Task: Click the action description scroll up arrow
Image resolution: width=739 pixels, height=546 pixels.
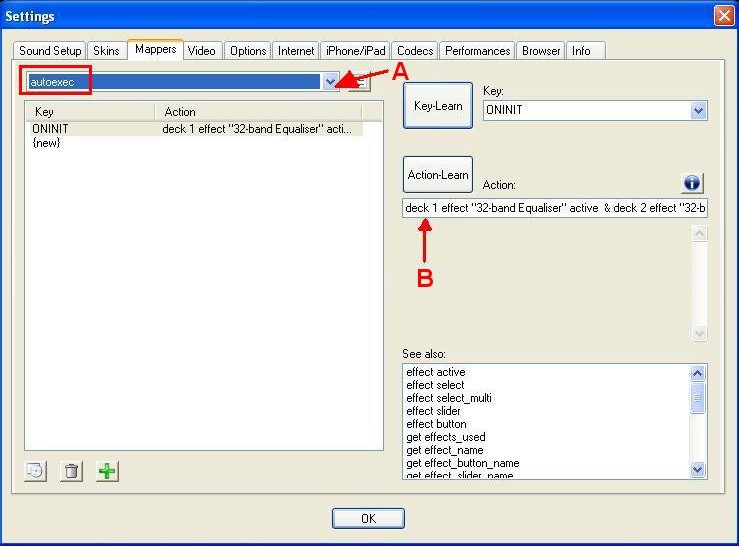Action: [699, 233]
